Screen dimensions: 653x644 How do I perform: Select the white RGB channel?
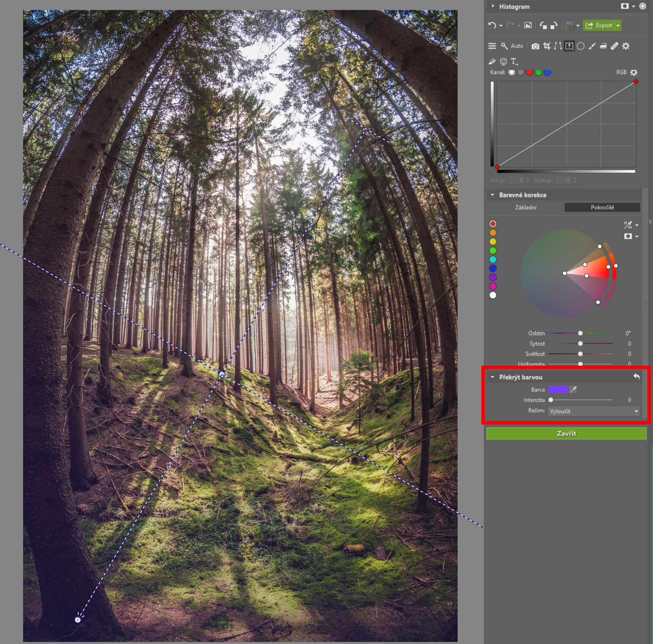[512, 72]
